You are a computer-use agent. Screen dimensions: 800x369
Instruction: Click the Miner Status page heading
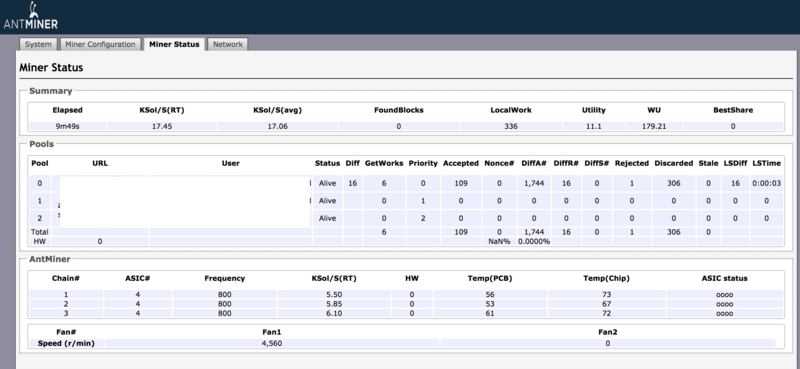51,67
